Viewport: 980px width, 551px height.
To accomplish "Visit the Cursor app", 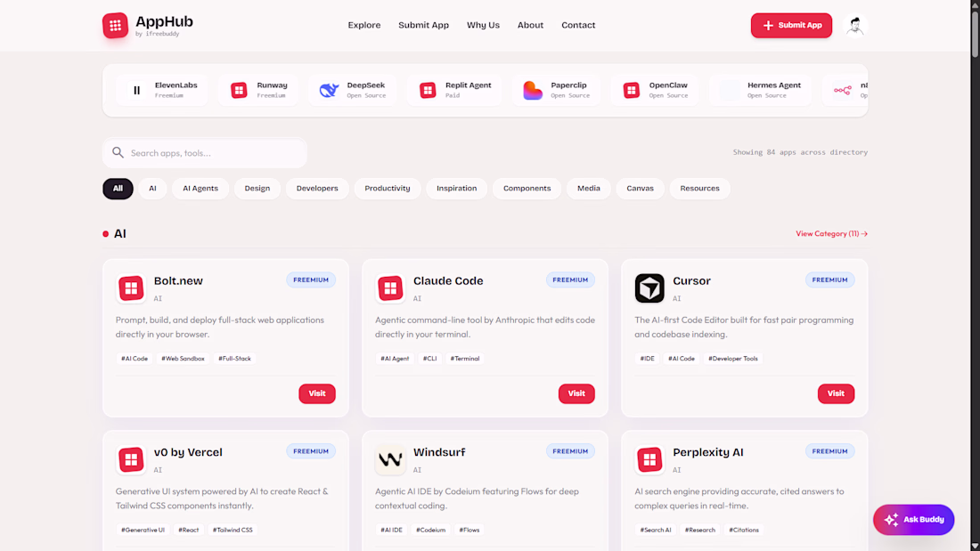I will 836,393.
